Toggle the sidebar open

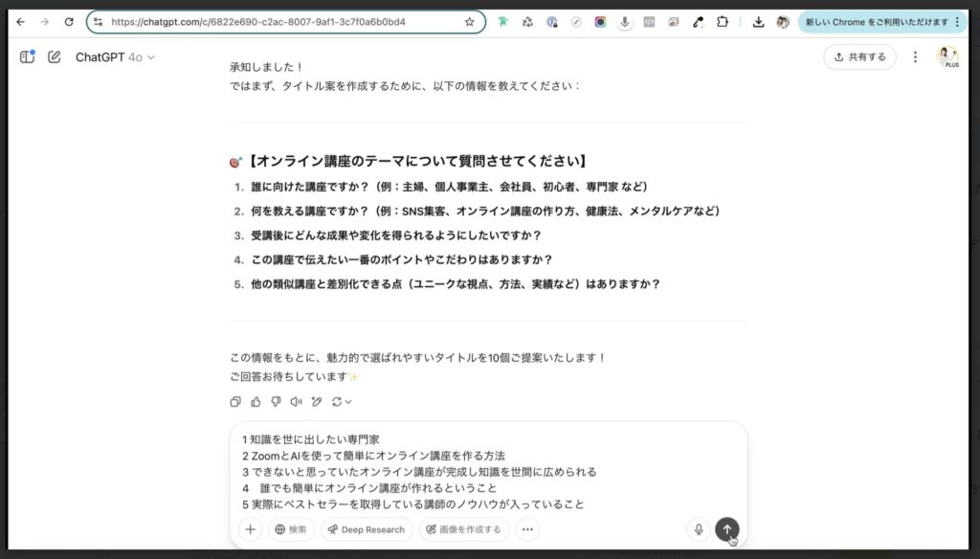coord(29,57)
